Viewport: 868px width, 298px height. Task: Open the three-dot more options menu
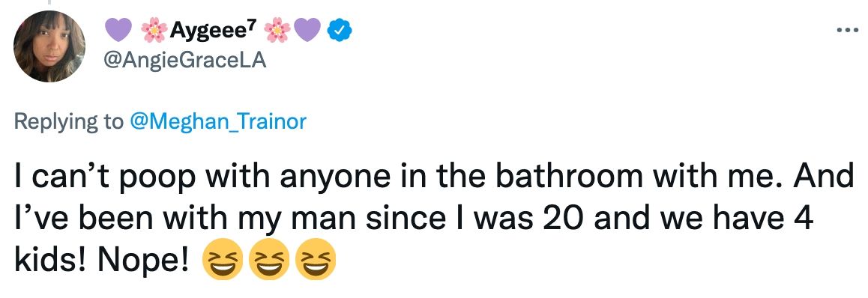848,31
